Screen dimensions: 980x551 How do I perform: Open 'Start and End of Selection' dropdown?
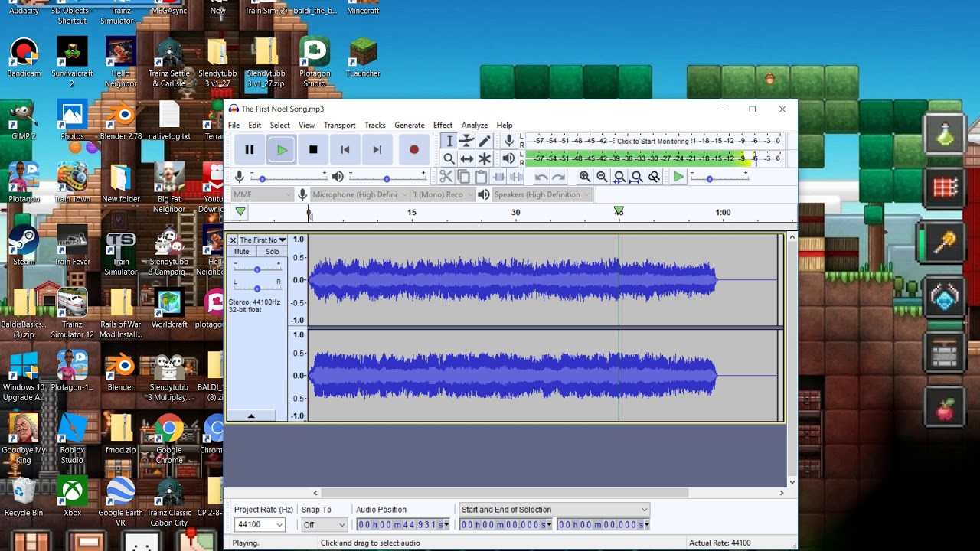(x=554, y=510)
